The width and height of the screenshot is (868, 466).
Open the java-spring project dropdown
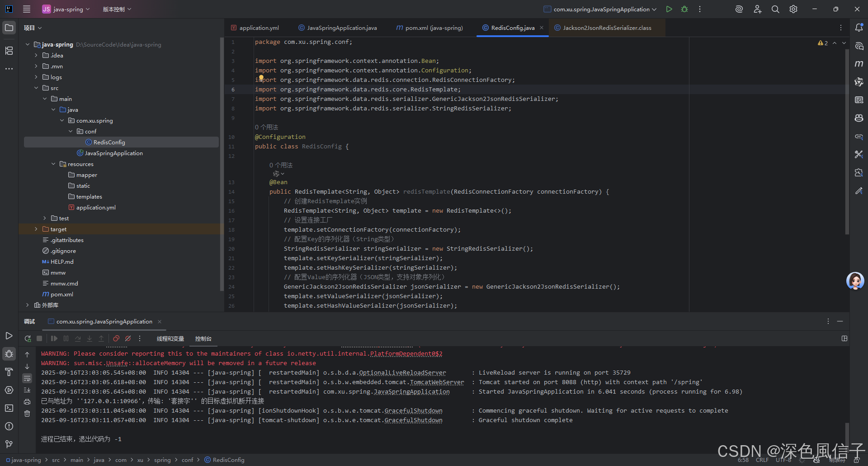click(x=66, y=9)
